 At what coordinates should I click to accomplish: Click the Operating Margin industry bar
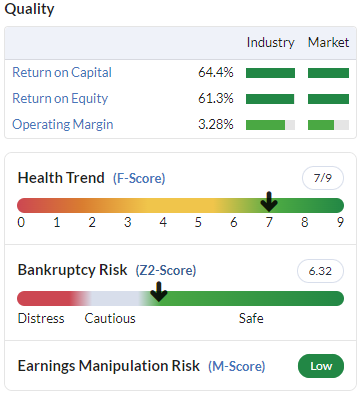[x=270, y=125]
